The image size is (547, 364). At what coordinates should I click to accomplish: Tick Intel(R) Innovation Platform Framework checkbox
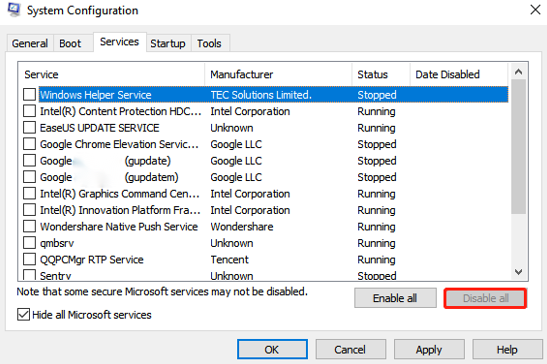[x=29, y=210]
